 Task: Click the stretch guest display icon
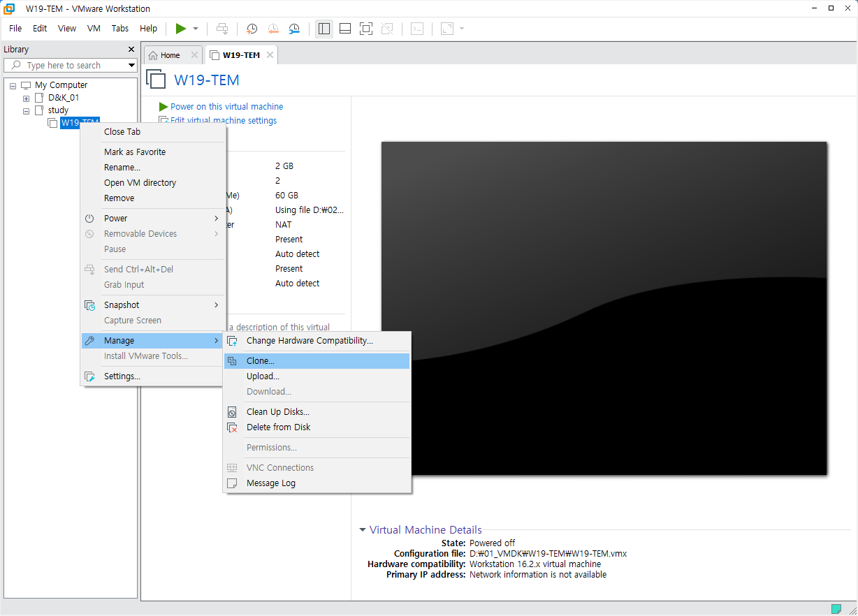(446, 29)
